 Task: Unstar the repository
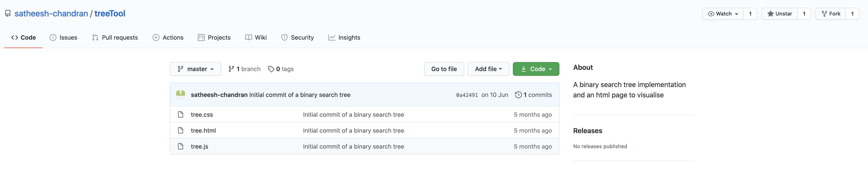click(780, 14)
